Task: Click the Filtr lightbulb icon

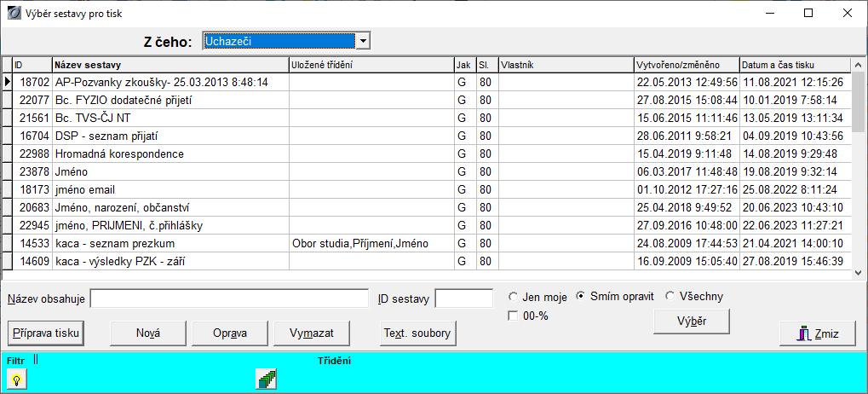Action: point(15,380)
